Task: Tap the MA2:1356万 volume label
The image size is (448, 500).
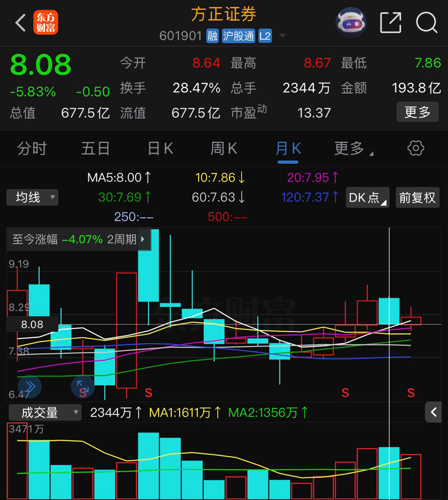Action: (268, 413)
